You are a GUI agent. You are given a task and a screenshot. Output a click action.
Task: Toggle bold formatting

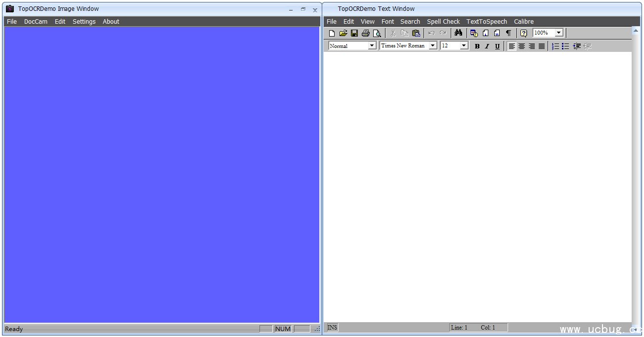point(477,46)
